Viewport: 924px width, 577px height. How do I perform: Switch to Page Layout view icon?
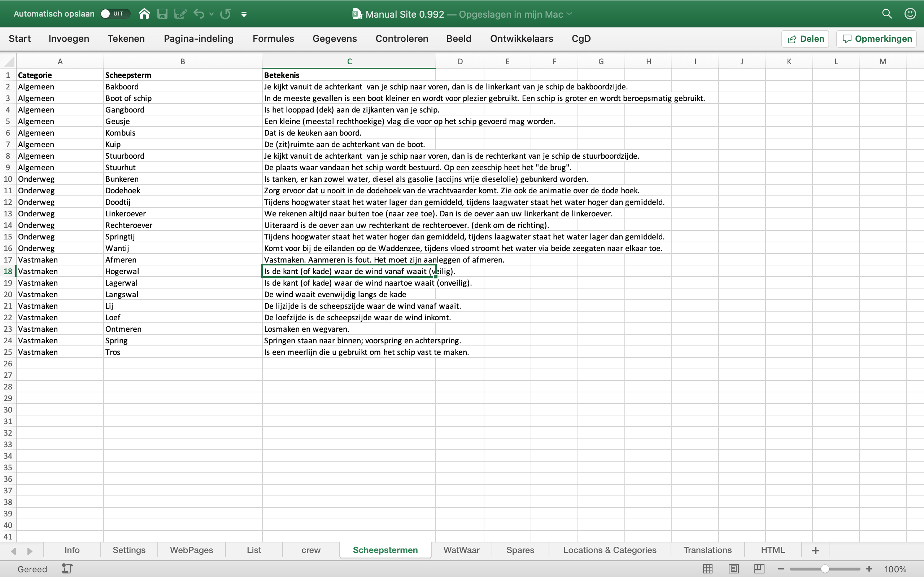pyautogui.click(x=733, y=569)
